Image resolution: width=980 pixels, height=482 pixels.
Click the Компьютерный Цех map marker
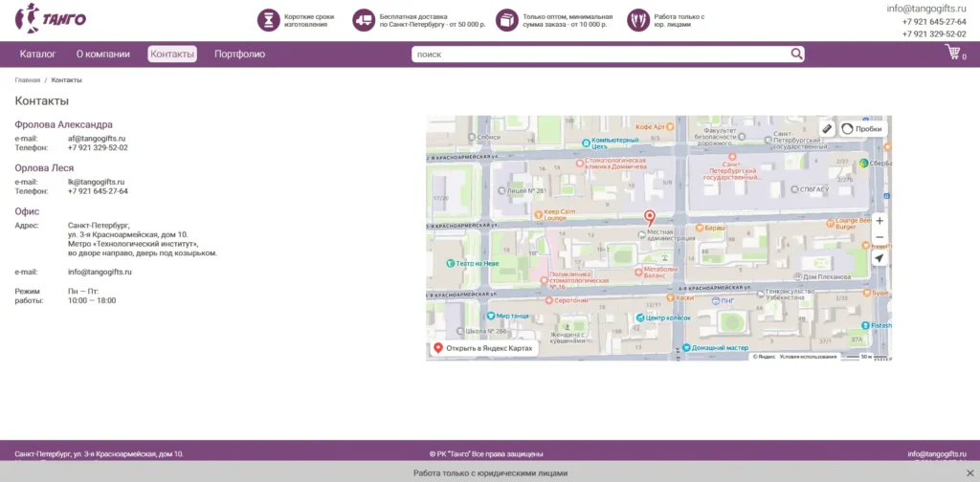(x=586, y=142)
